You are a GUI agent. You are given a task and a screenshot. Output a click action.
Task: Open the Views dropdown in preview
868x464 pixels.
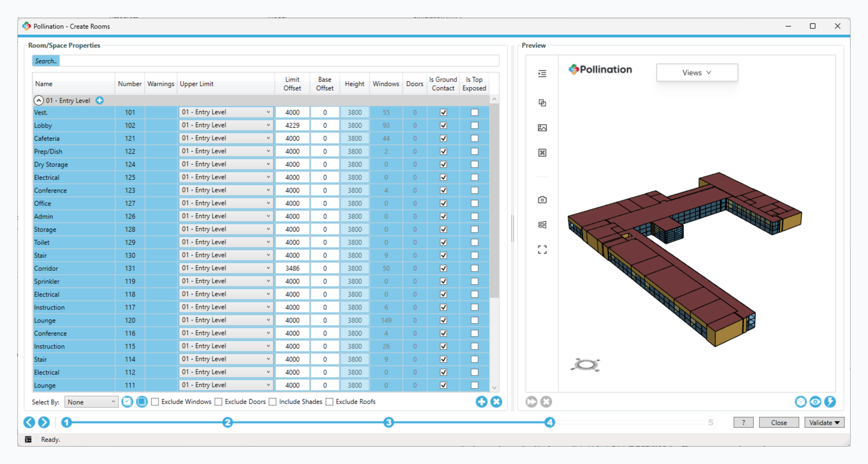coord(697,72)
